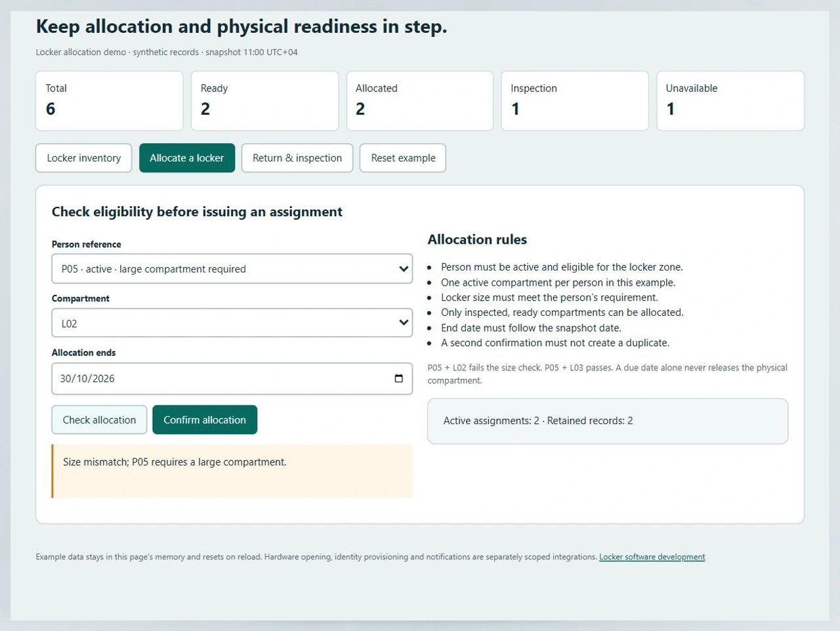Follow the Locker software development link
The height and width of the screenshot is (631, 840).
click(652, 557)
